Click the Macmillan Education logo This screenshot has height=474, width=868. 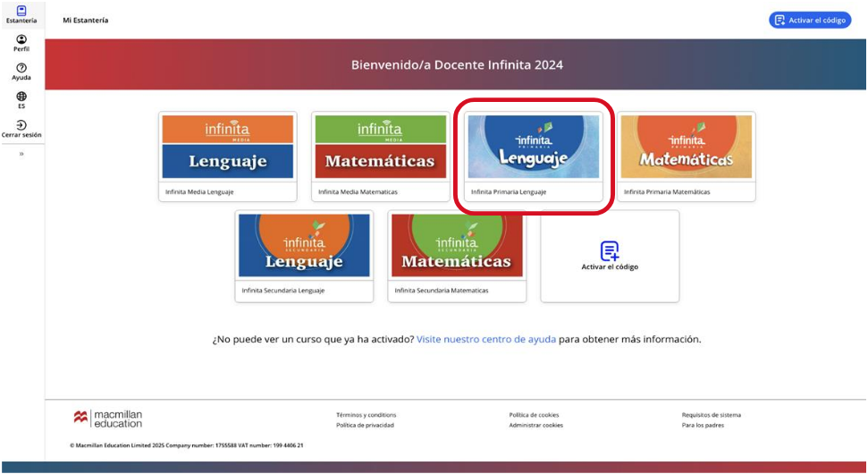point(108,419)
